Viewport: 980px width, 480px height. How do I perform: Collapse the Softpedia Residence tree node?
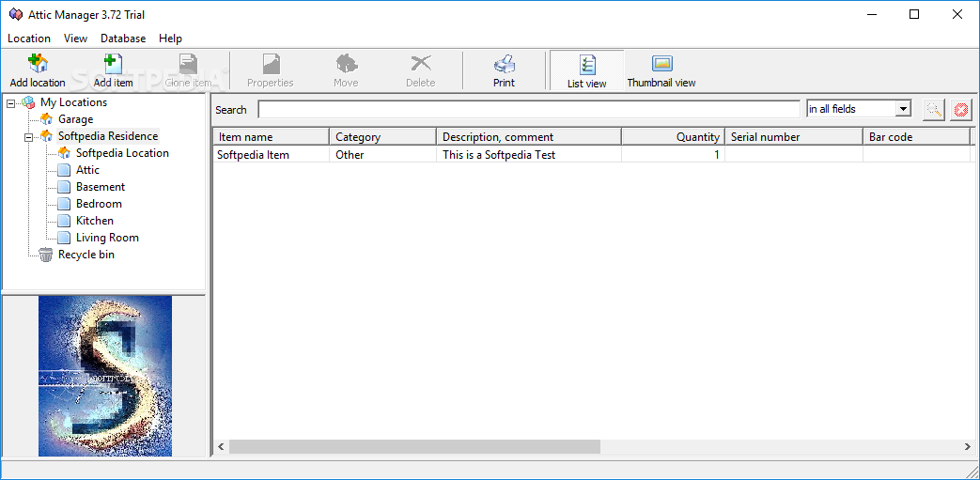(x=29, y=137)
